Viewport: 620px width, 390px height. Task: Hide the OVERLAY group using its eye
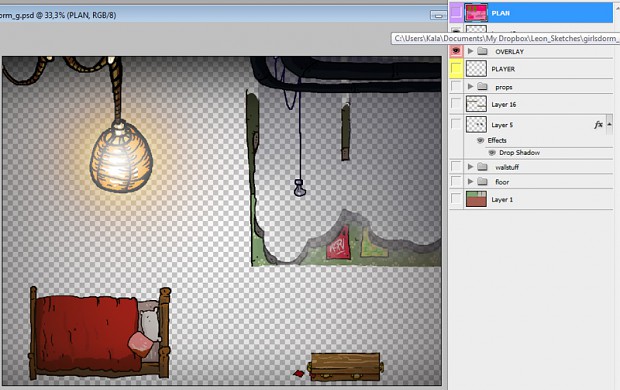456,51
